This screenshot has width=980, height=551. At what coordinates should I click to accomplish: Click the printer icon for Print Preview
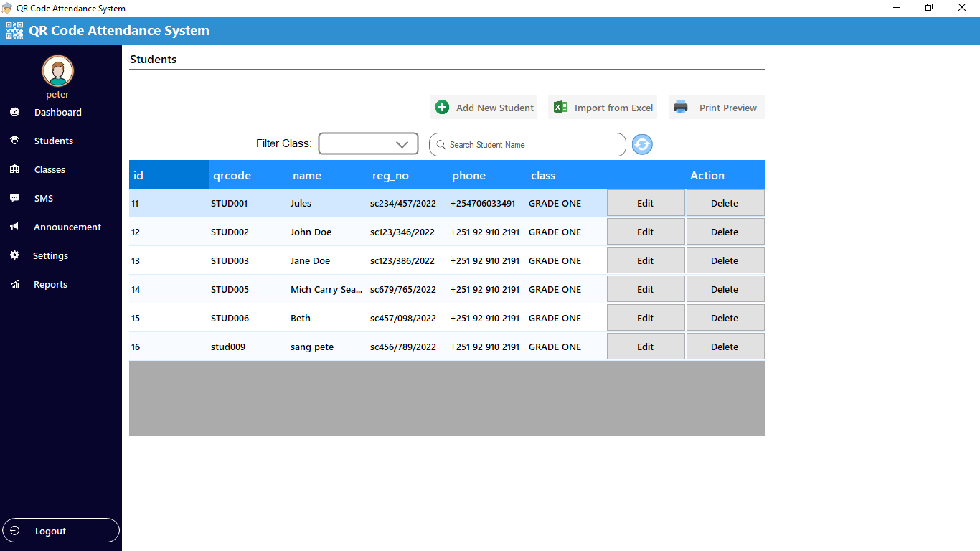pos(680,108)
